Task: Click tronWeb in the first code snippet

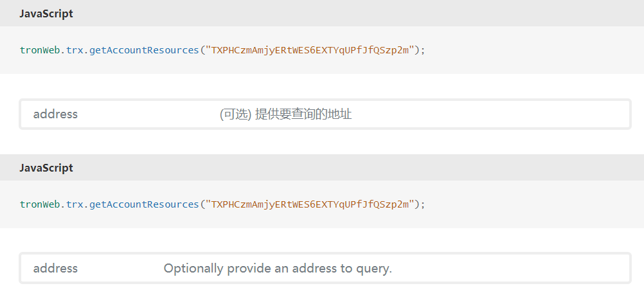Action: 40,50
